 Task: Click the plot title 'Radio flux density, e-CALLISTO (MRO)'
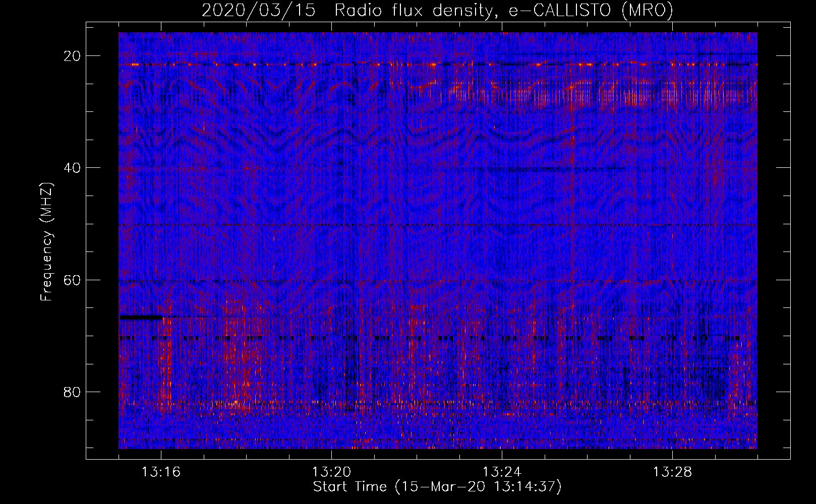pos(504,11)
